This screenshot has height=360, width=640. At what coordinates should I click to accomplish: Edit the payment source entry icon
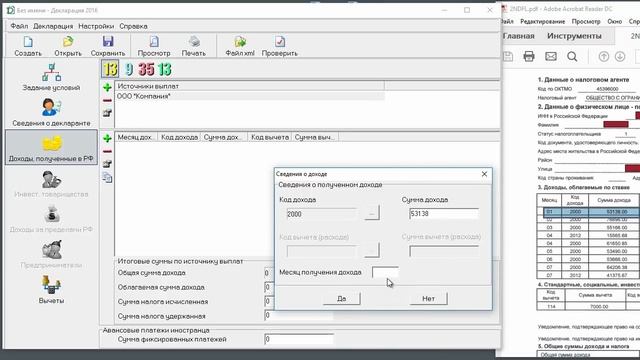coord(107,113)
